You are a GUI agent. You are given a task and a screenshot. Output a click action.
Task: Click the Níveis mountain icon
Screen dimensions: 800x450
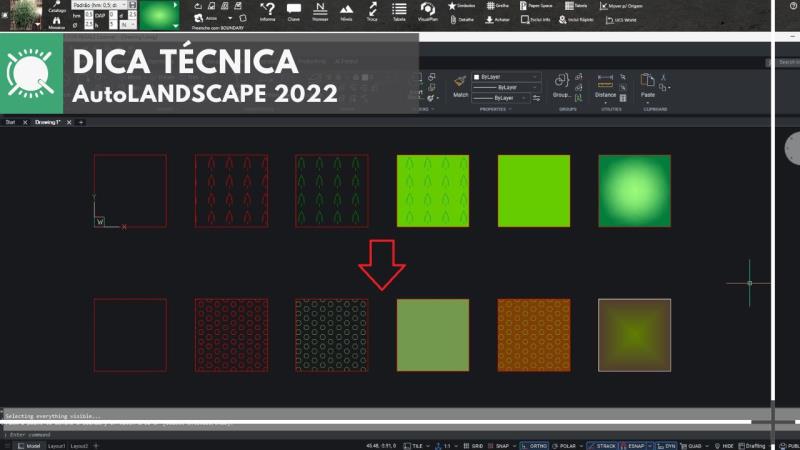[346, 12]
